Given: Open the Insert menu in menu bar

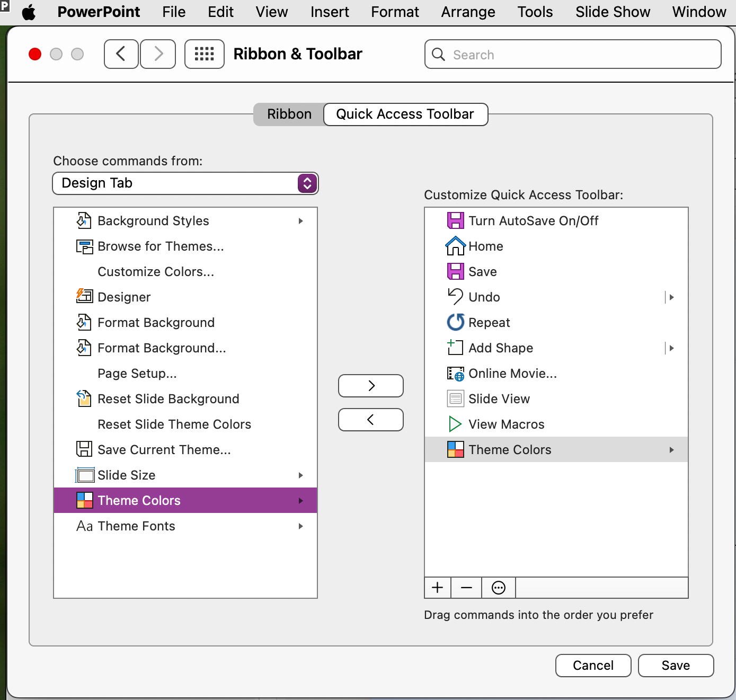Looking at the screenshot, I should tap(330, 12).
